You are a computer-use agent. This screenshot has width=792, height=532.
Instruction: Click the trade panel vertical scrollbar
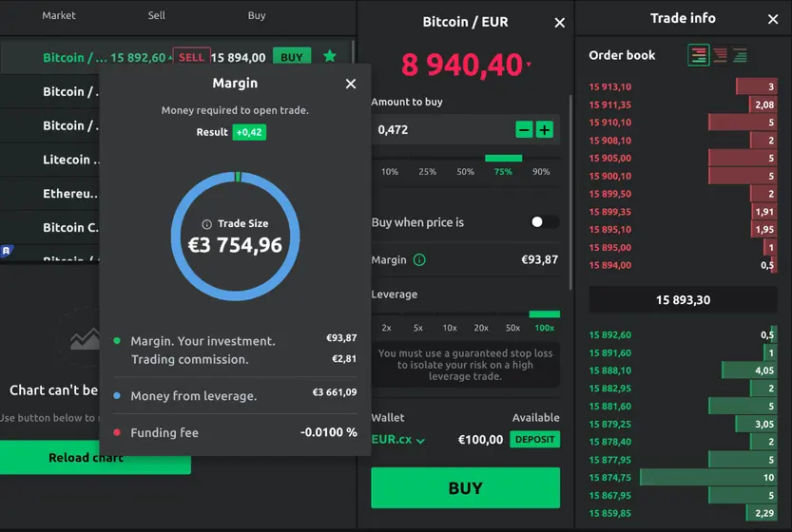point(571,192)
